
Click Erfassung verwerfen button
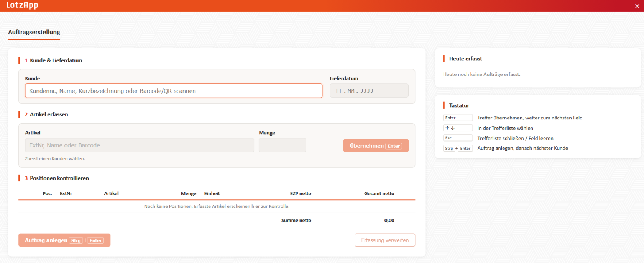tap(385, 240)
